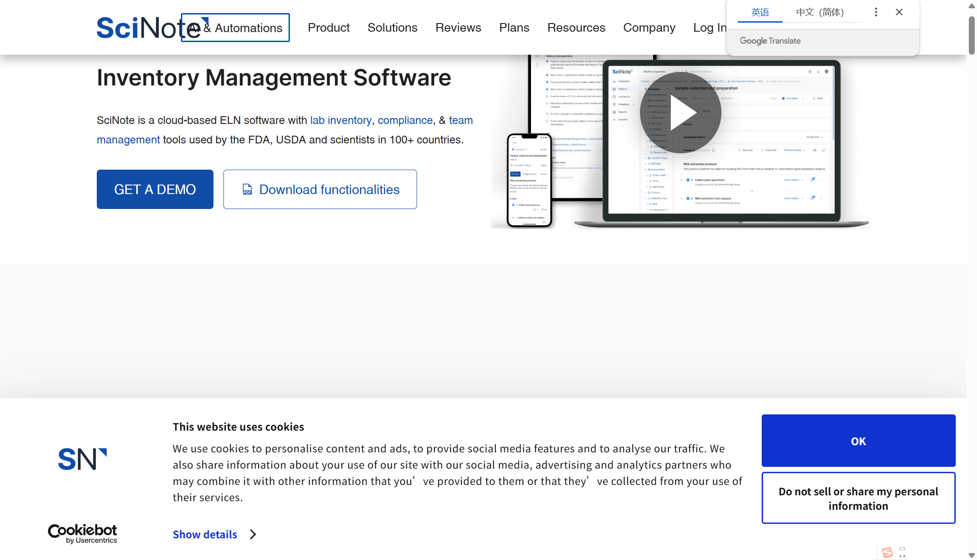
Task: Close the Google Translate popup
Action: (899, 12)
